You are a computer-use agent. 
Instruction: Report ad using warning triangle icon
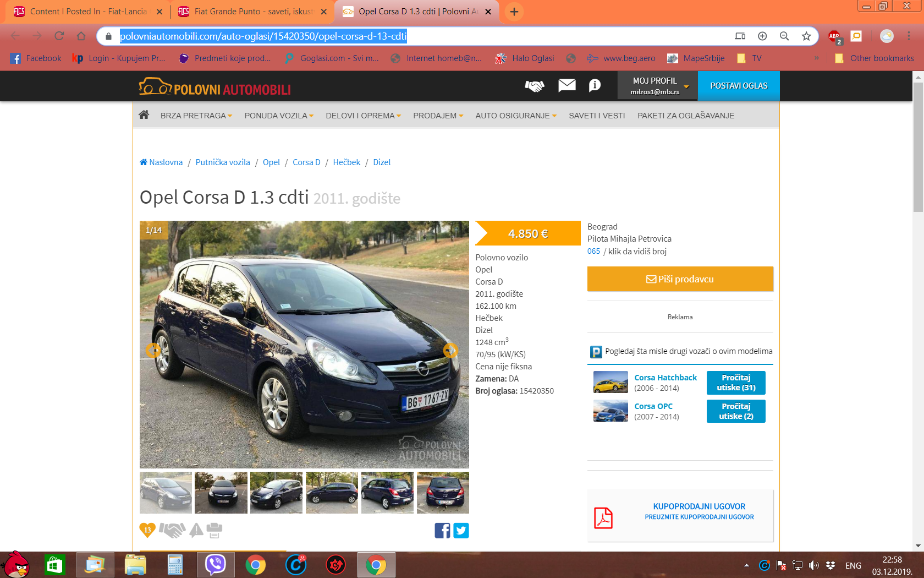(x=196, y=530)
